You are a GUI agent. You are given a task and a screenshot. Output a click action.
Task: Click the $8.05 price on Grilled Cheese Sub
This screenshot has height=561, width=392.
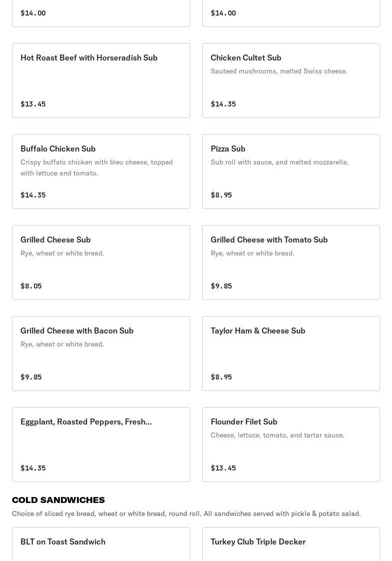[31, 286]
